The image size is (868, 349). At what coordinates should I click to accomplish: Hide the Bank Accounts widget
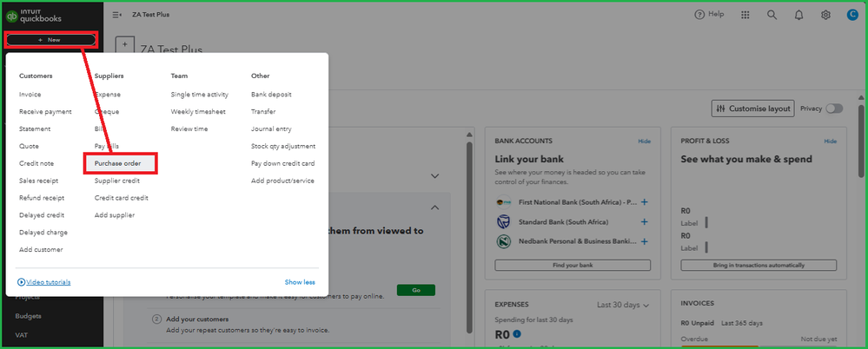645,141
